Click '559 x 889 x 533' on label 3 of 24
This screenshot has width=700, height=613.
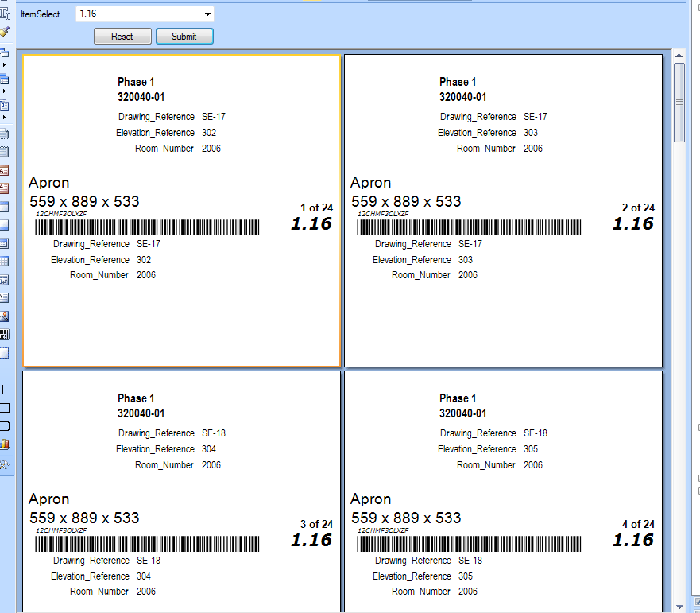pyautogui.click(x=84, y=518)
